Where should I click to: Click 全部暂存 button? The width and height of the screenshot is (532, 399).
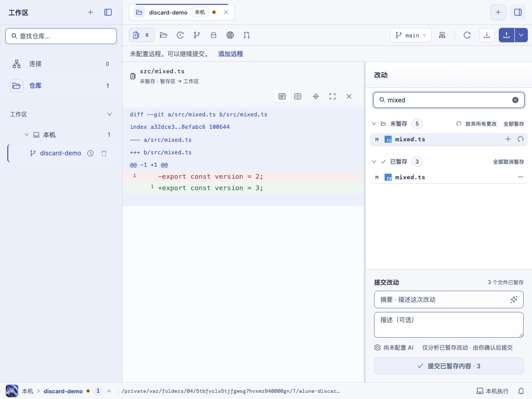pos(514,124)
